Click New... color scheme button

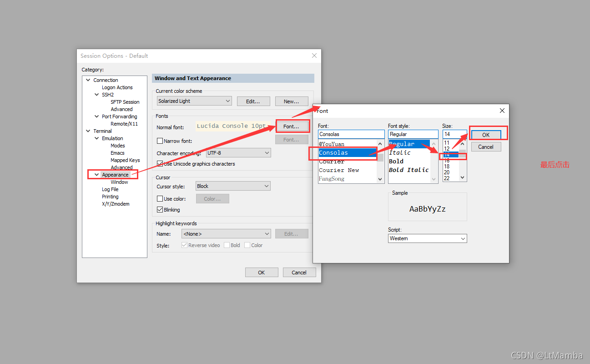(292, 101)
